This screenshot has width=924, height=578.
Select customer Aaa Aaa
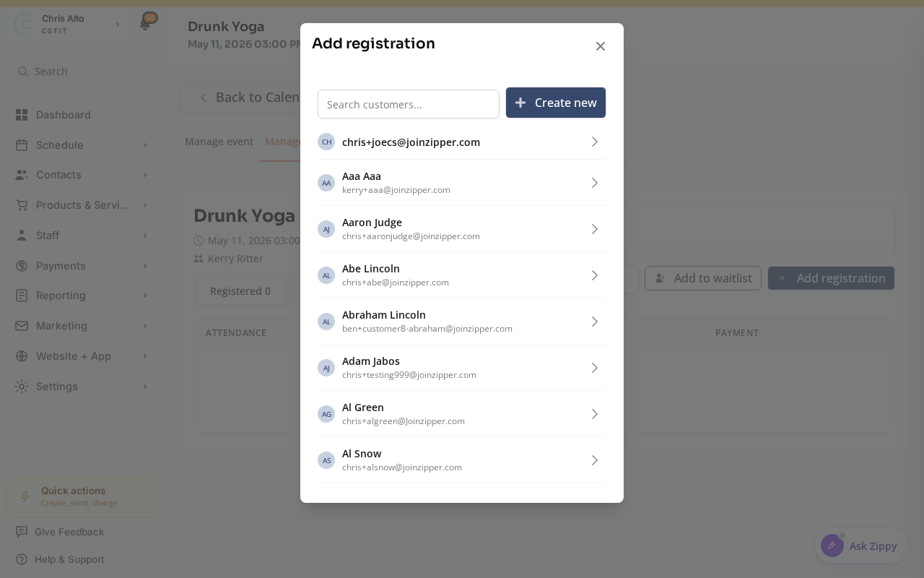(462, 183)
